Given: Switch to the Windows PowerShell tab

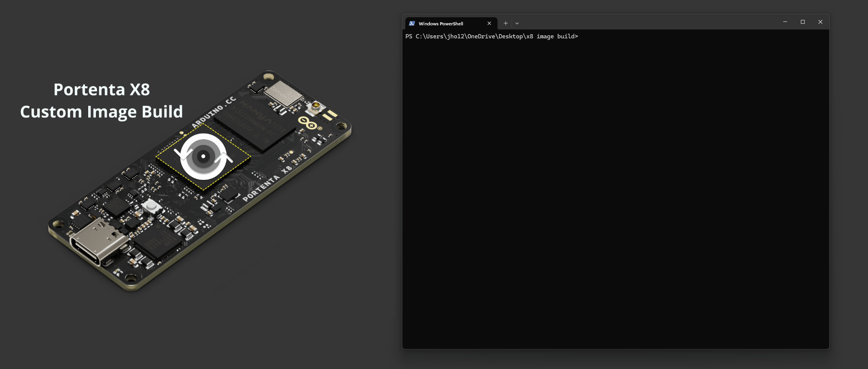Looking at the screenshot, I should (441, 23).
